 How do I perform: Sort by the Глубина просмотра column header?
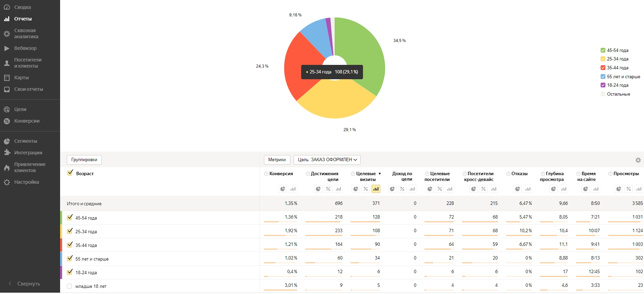click(x=552, y=176)
